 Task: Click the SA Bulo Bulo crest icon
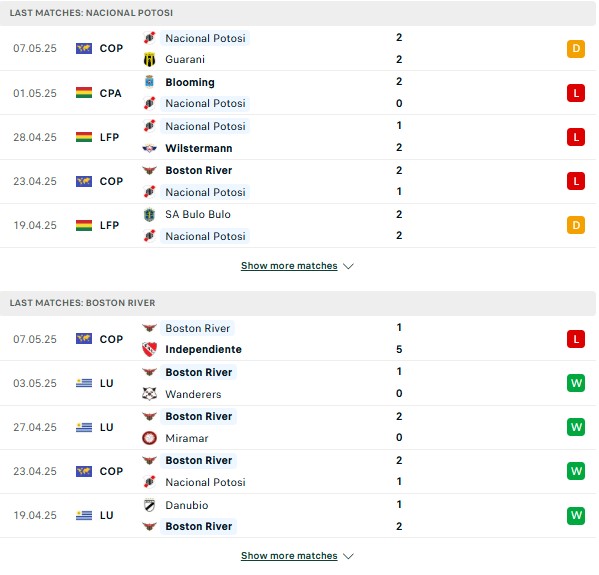(x=149, y=214)
